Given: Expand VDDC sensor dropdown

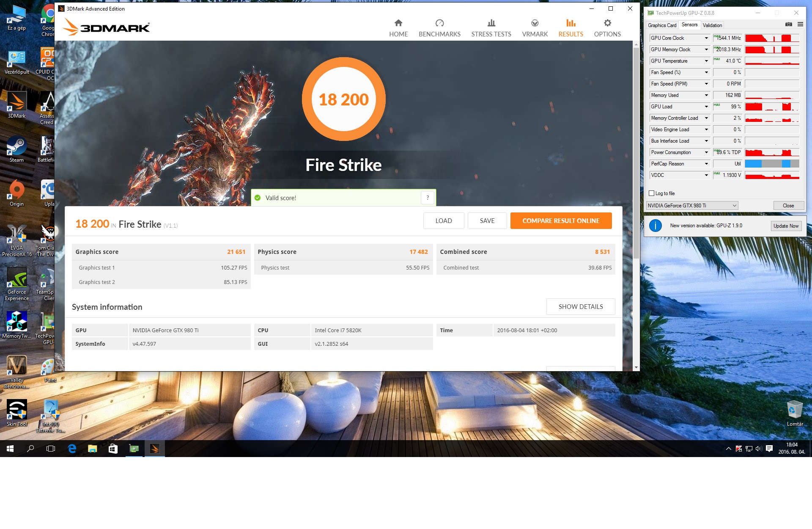Looking at the screenshot, I should click(x=706, y=175).
